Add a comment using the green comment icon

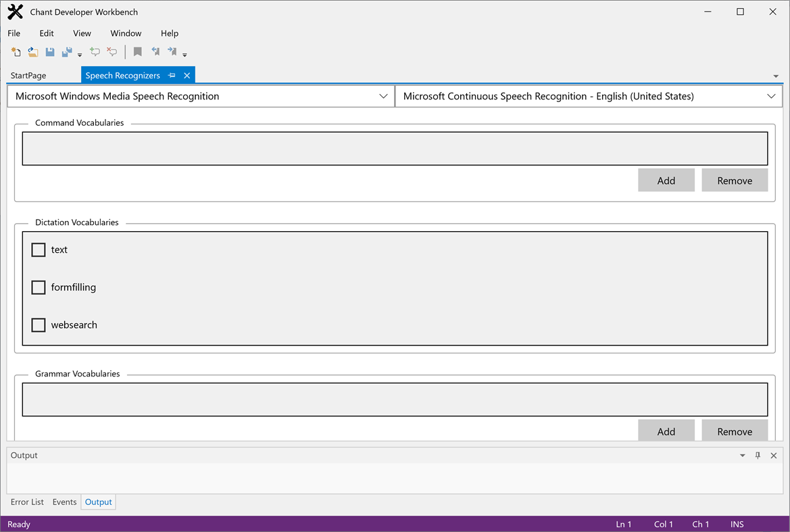pyautogui.click(x=95, y=51)
